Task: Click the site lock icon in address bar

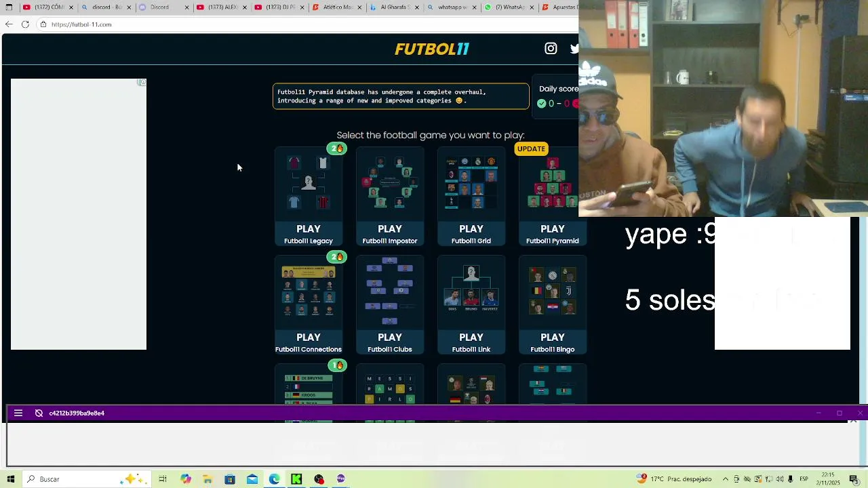Action: [43, 24]
